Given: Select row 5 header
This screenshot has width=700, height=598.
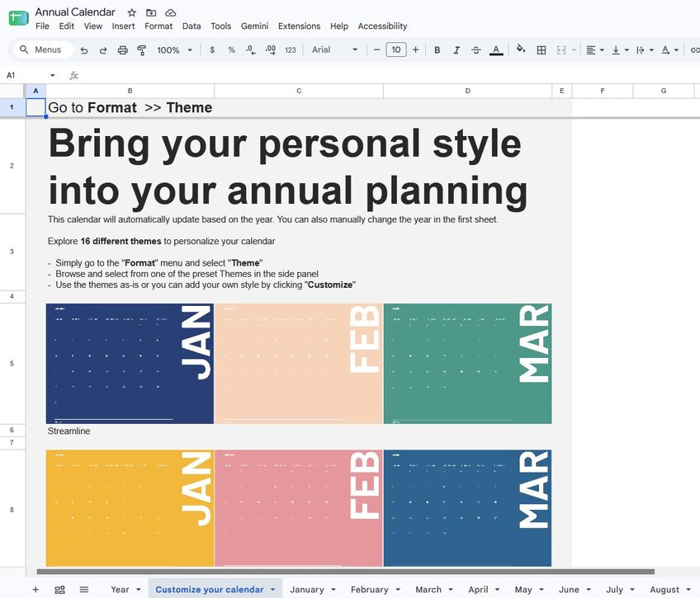Looking at the screenshot, I should [12, 364].
